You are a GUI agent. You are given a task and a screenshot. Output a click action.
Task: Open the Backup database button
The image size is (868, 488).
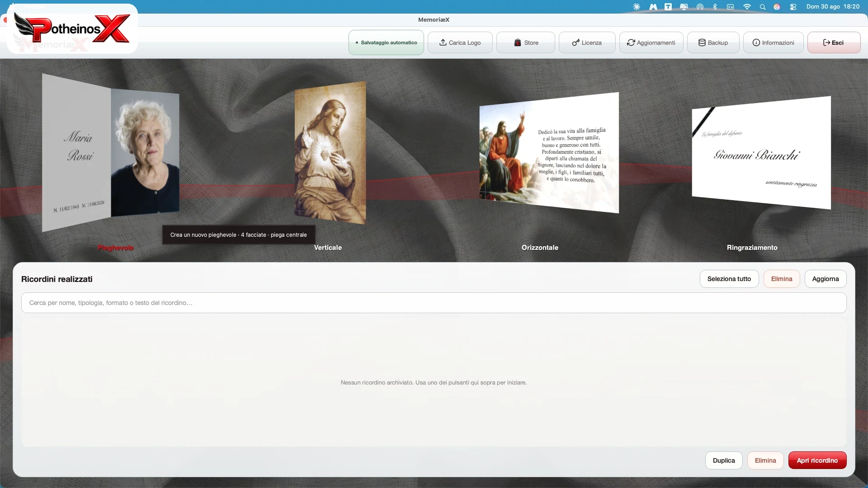click(713, 42)
